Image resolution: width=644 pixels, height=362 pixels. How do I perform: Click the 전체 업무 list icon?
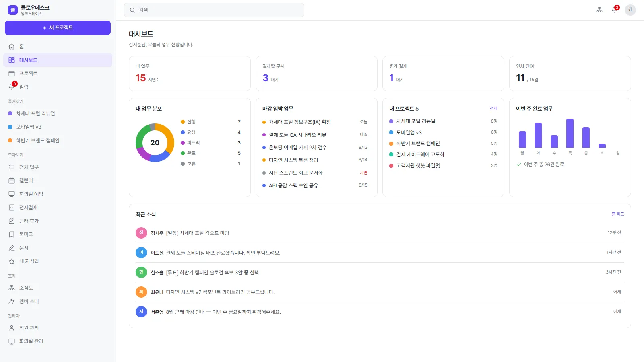[x=12, y=167]
